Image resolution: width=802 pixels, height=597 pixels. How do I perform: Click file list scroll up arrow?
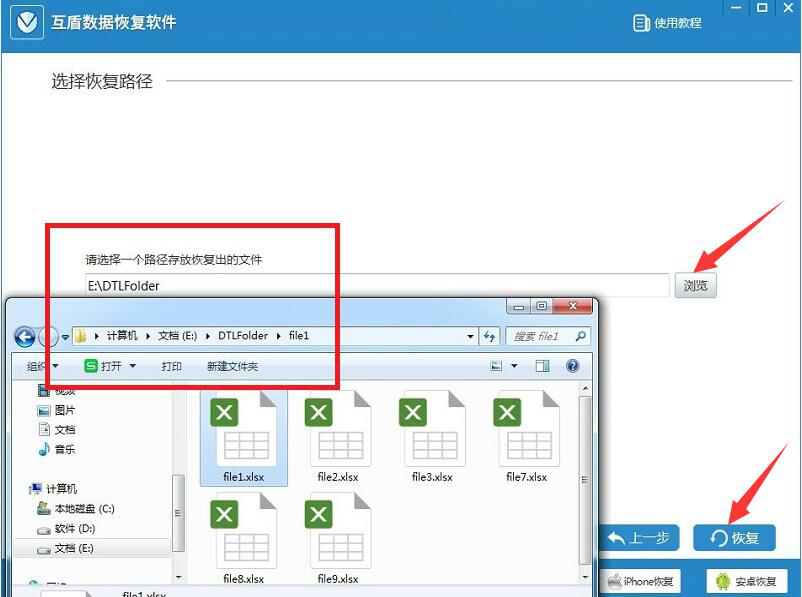585,389
